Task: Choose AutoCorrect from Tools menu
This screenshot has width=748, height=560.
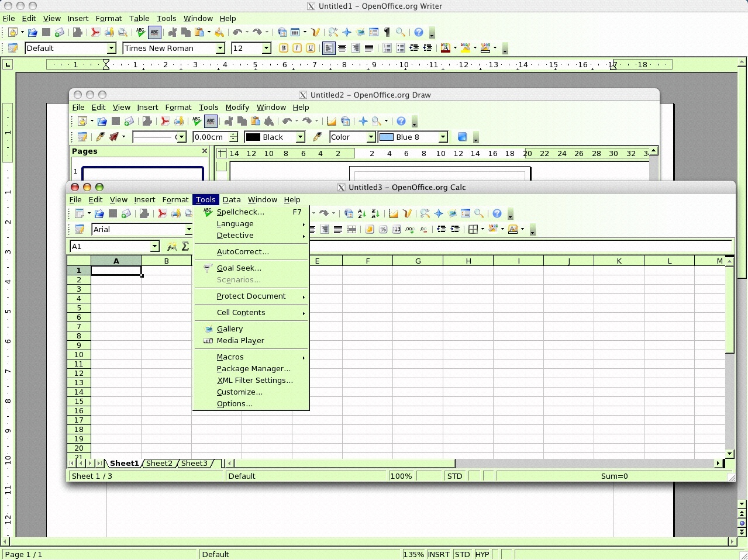Action: click(251, 252)
